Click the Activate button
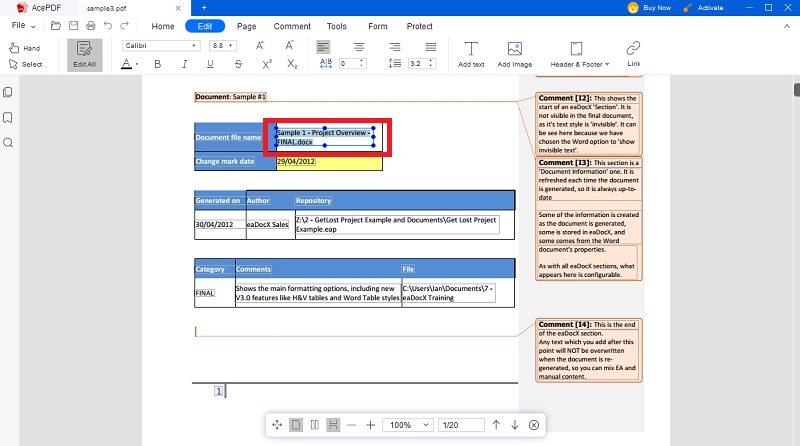The height and width of the screenshot is (446, 800). coord(703,8)
